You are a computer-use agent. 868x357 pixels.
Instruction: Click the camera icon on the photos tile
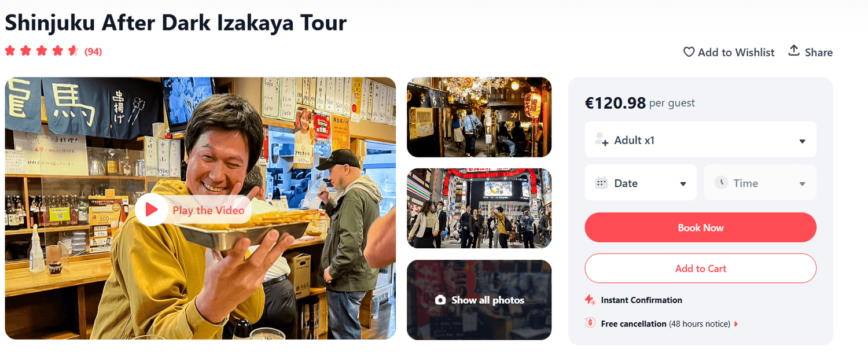point(440,300)
